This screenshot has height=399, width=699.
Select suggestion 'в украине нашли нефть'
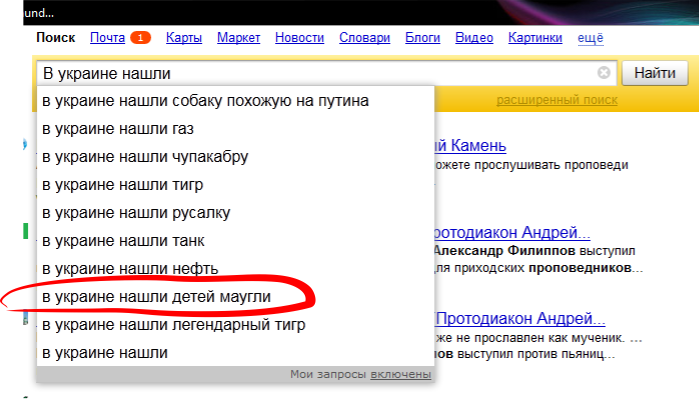coord(235,269)
